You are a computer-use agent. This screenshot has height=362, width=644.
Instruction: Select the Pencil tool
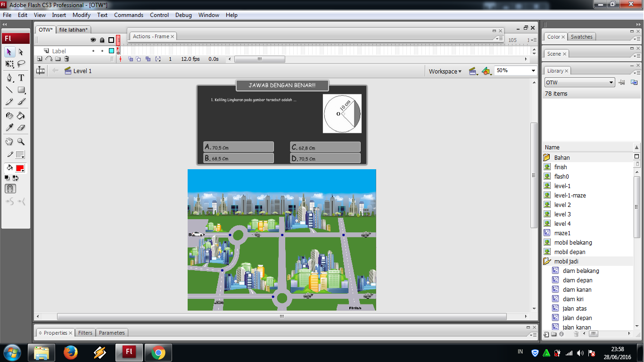[x=9, y=101]
